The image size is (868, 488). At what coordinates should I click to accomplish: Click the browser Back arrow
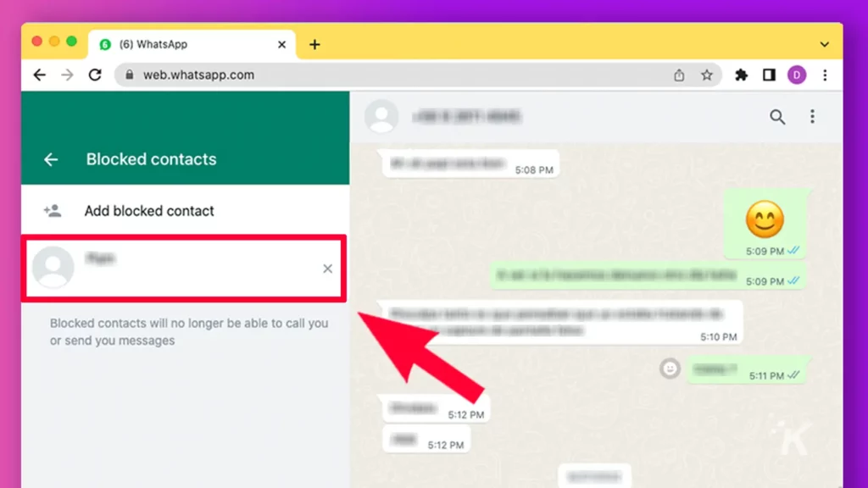tap(39, 75)
